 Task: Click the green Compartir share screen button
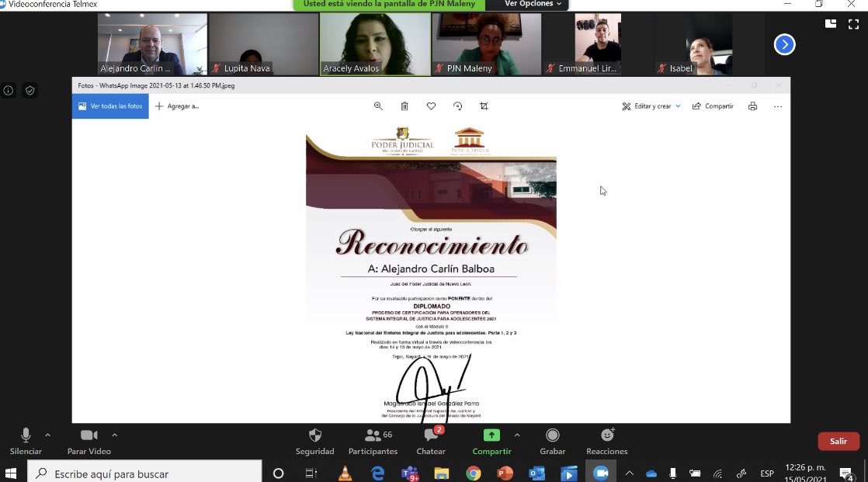coord(491,442)
